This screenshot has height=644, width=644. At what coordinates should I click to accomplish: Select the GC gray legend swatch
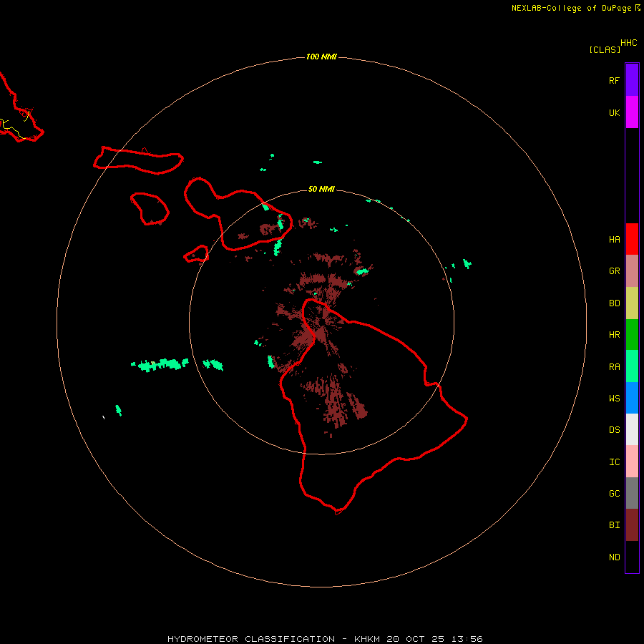[632, 493]
